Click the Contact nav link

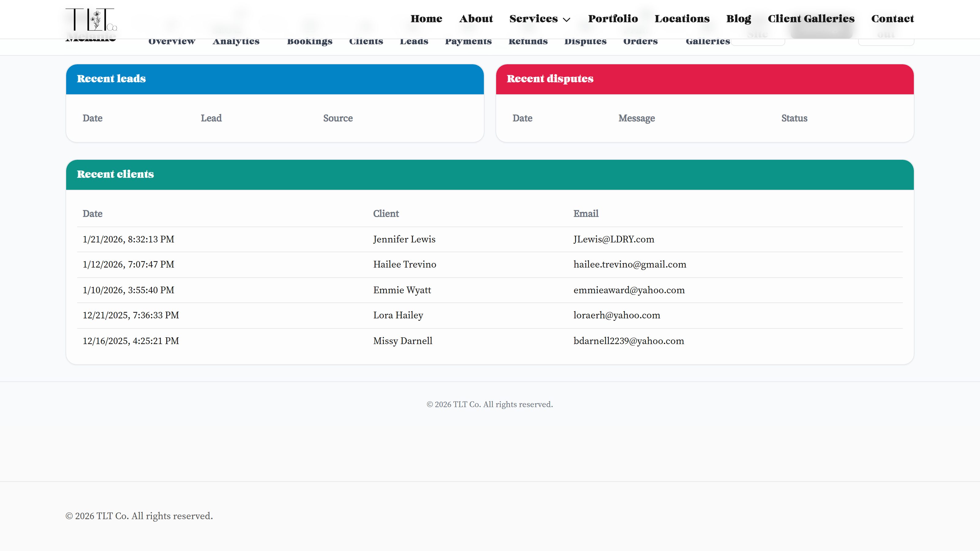[x=892, y=19]
